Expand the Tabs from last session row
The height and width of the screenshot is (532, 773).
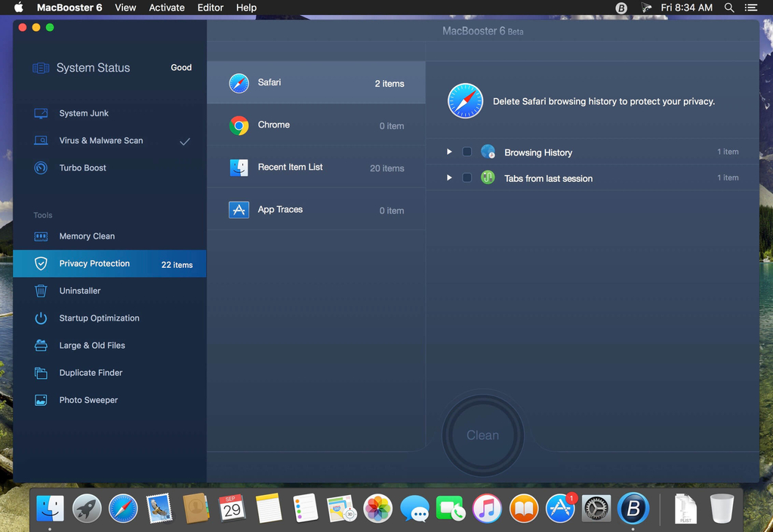pos(449,178)
